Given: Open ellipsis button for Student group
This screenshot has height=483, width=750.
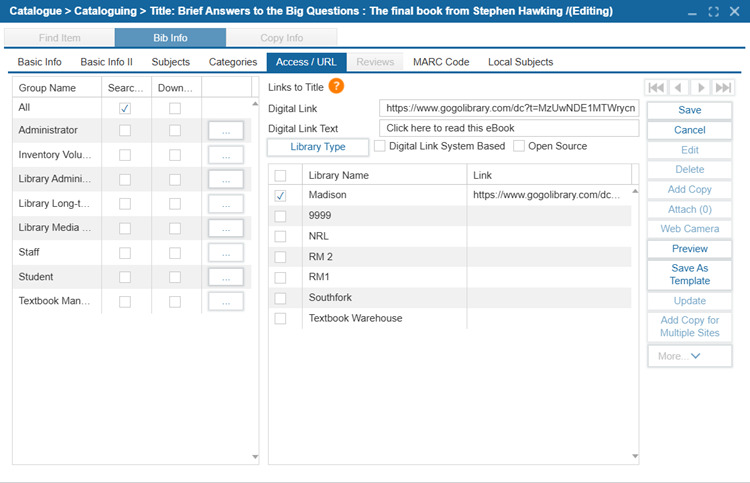Looking at the screenshot, I should click(226, 277).
